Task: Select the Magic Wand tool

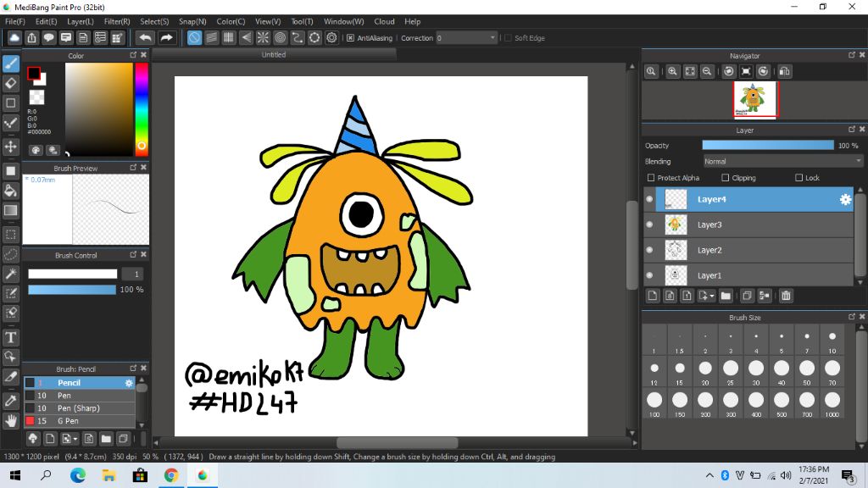Action: pos(10,274)
